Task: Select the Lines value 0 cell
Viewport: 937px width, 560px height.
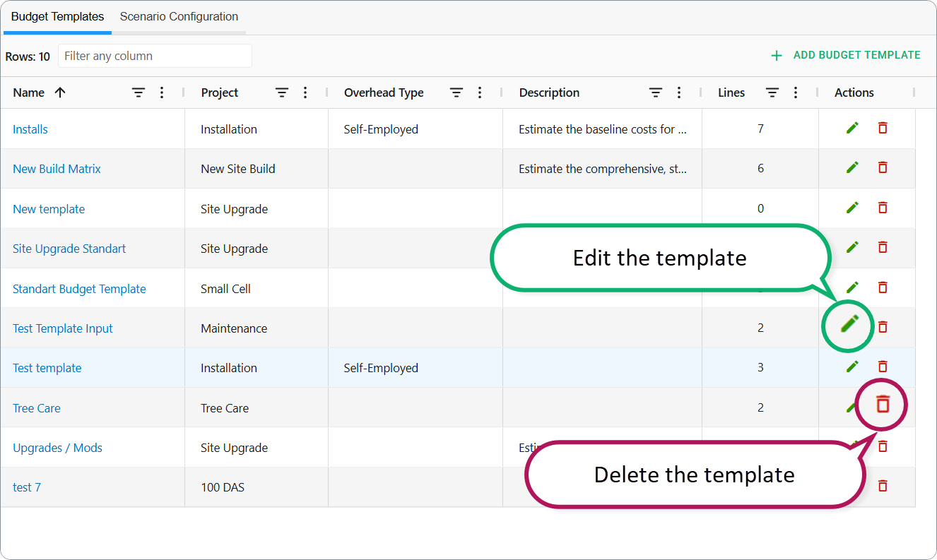Action: 760,208
